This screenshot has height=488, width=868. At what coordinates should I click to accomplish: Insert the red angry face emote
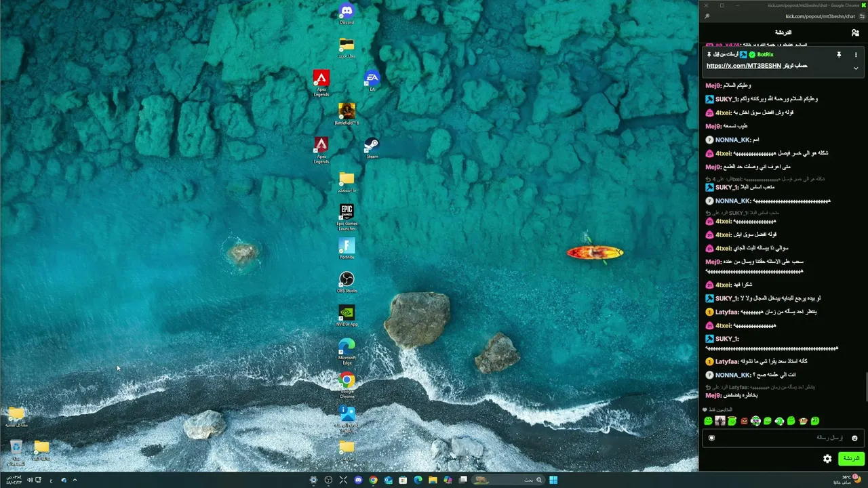click(744, 421)
